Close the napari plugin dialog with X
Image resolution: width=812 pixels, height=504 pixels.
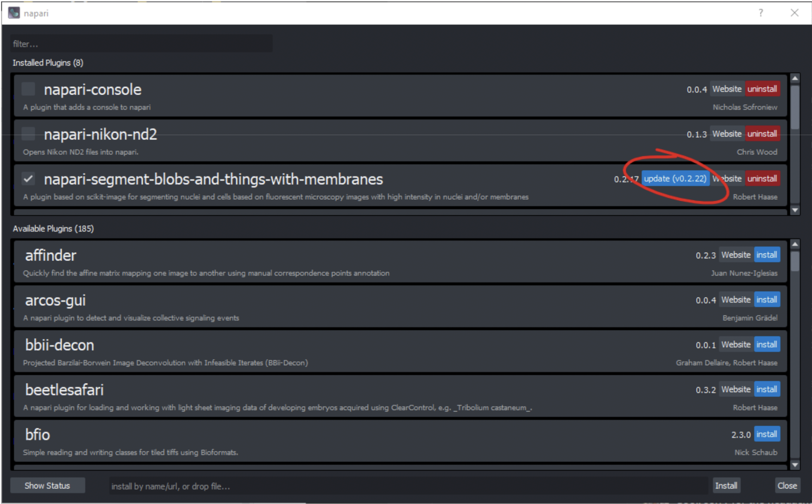pyautogui.click(x=795, y=13)
